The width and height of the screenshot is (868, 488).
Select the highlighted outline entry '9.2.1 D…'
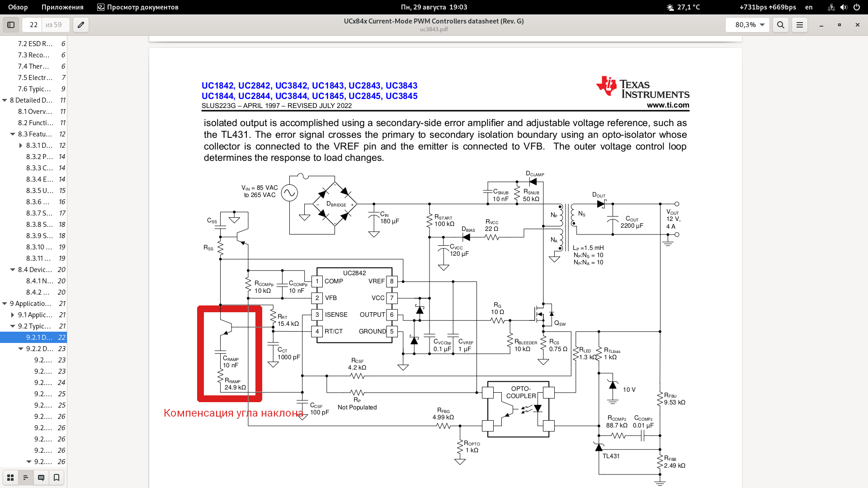(33, 338)
